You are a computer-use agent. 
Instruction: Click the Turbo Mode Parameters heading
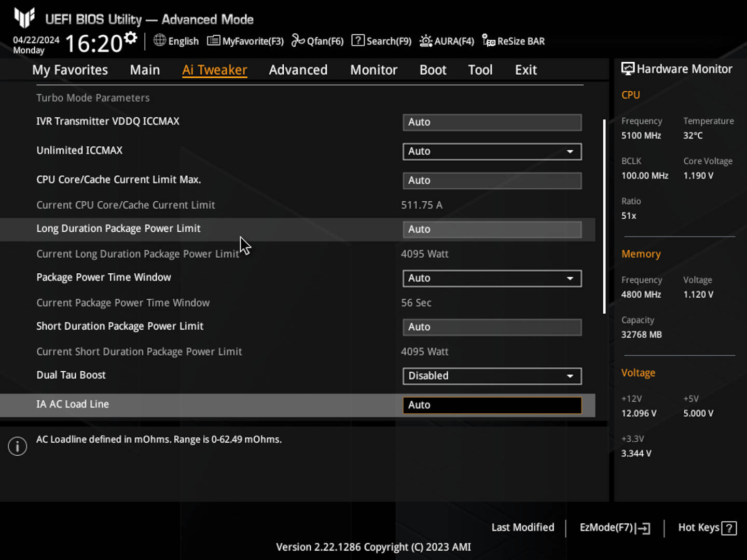(x=93, y=97)
